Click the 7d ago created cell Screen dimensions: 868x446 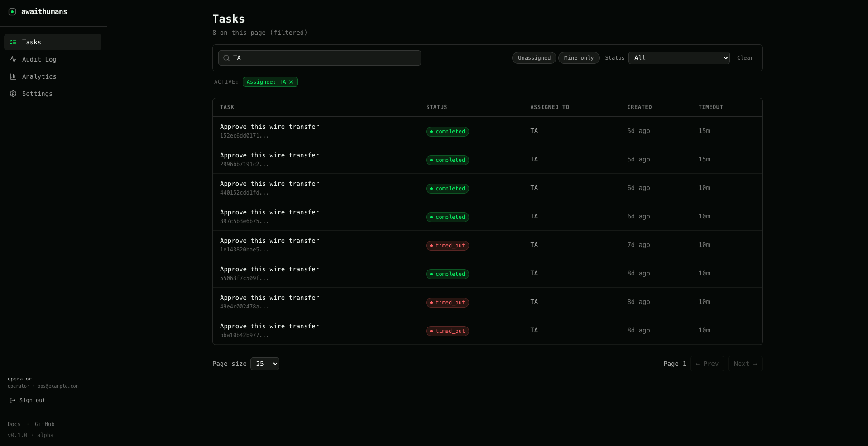638,245
